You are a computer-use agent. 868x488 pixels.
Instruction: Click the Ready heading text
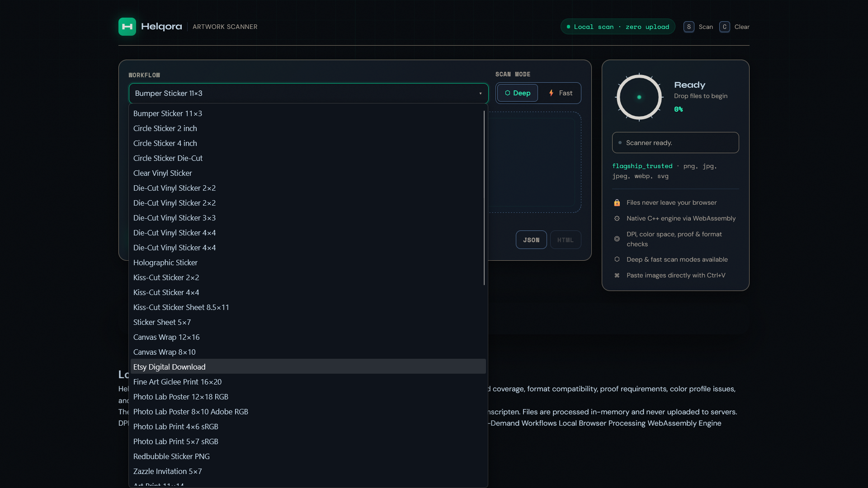point(689,85)
